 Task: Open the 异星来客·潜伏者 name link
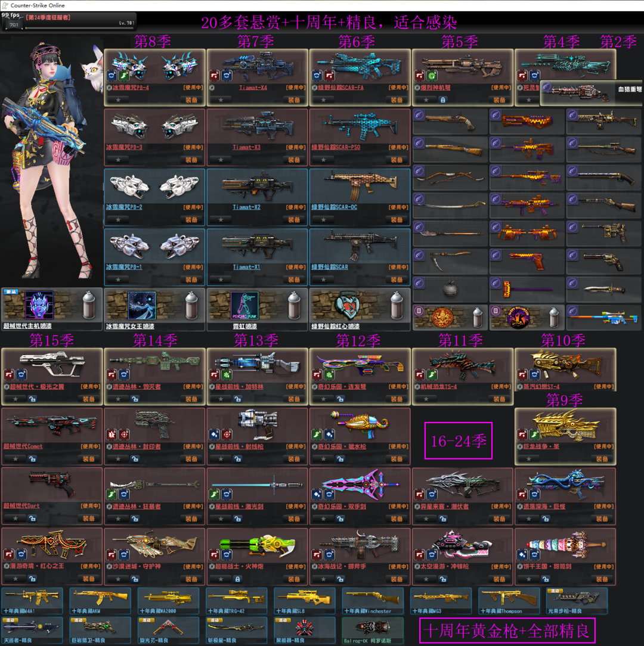click(x=444, y=507)
